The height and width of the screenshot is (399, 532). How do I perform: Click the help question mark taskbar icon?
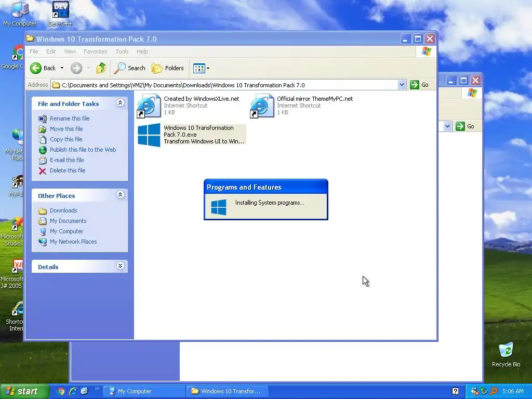pyautogui.click(x=455, y=392)
